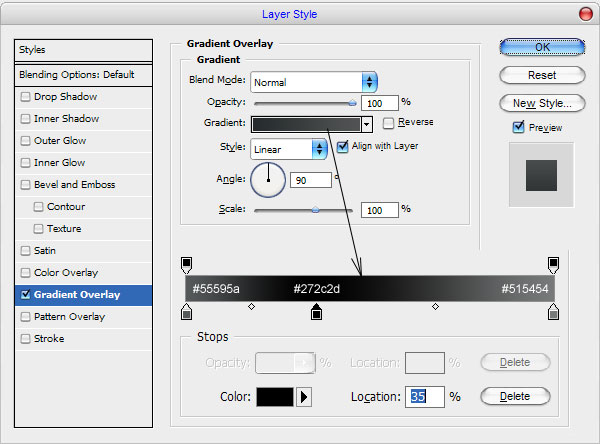Uncheck the Preview checkbox
This screenshot has width=600, height=444.
pyautogui.click(x=518, y=127)
